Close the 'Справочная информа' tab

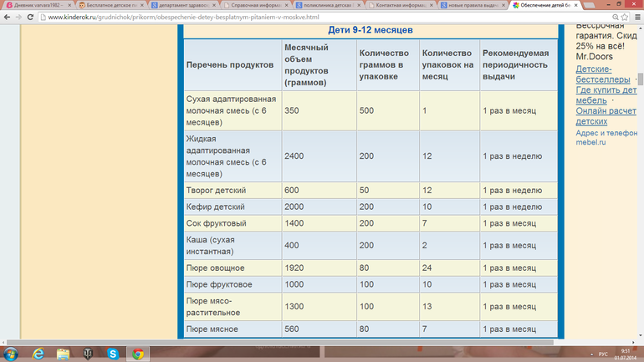pos(286,5)
